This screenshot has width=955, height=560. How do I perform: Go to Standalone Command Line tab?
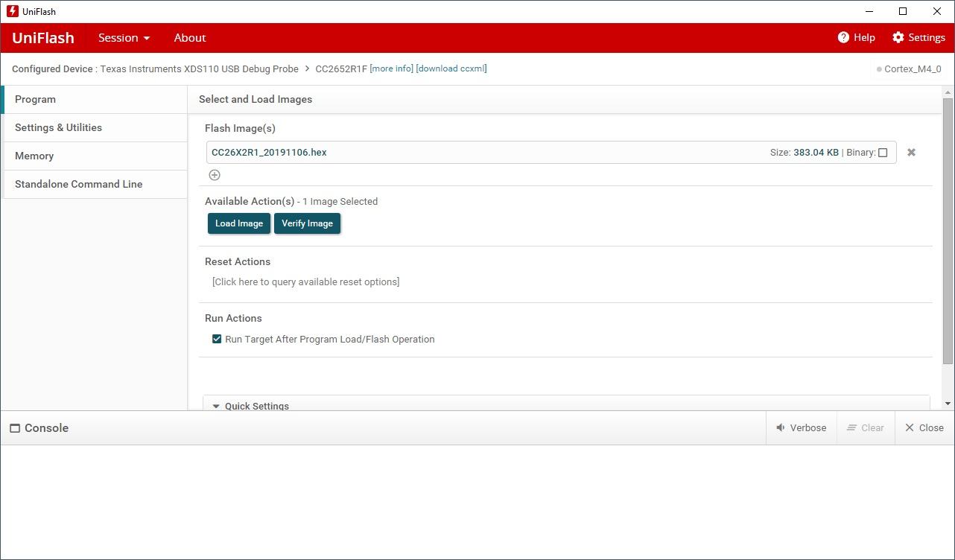95,185
